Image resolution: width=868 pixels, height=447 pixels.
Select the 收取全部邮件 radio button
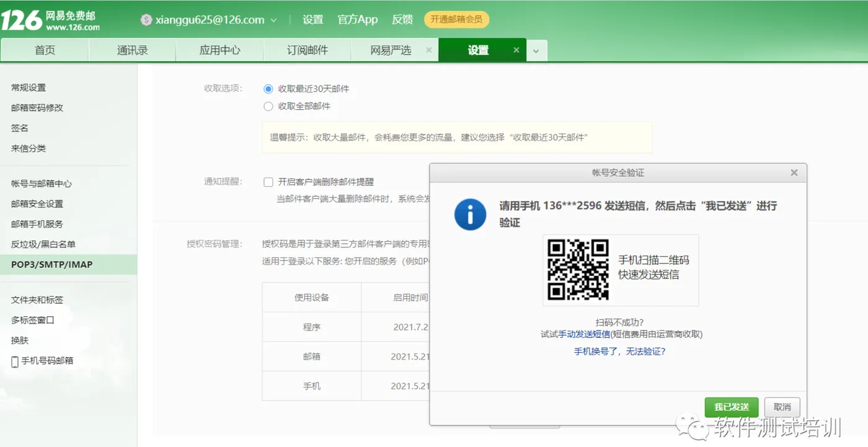click(x=268, y=106)
